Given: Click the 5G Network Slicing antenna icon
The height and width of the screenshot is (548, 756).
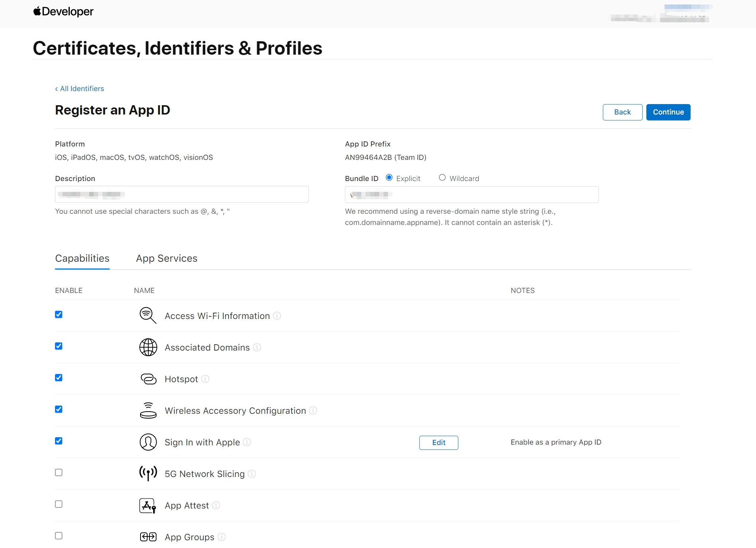Looking at the screenshot, I should pos(148,474).
